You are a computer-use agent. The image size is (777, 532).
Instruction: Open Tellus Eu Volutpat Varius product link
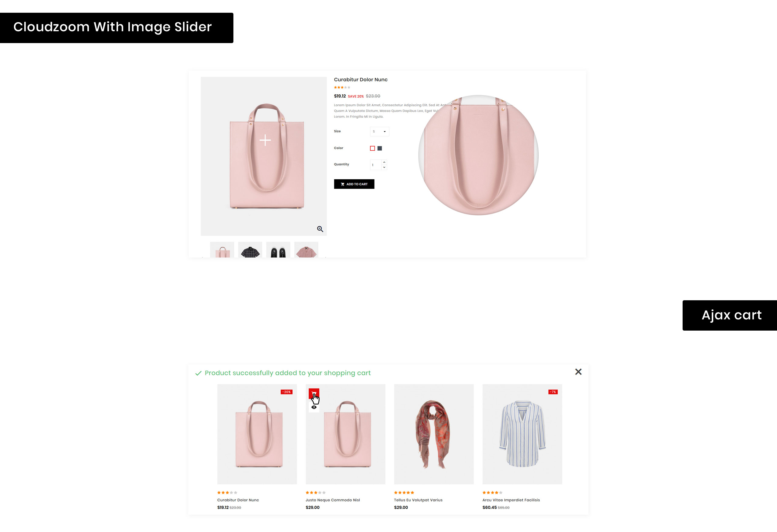418,500
